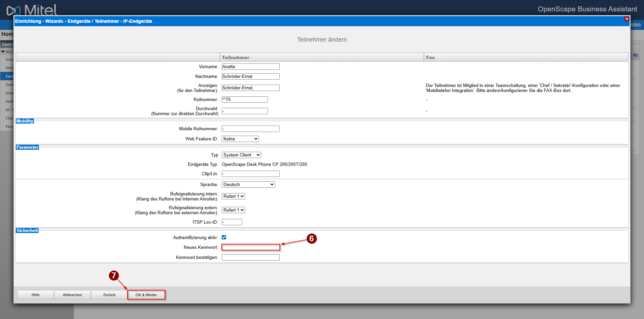
Task: Click the ITSP Loc-ID field
Action: [x=232, y=222]
